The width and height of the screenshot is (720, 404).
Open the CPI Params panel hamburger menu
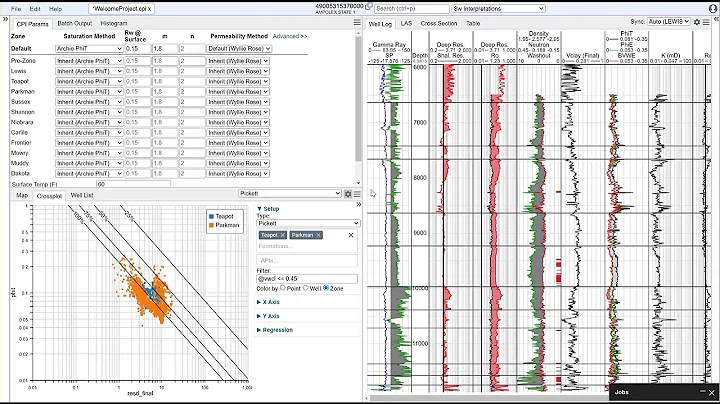click(x=357, y=22)
